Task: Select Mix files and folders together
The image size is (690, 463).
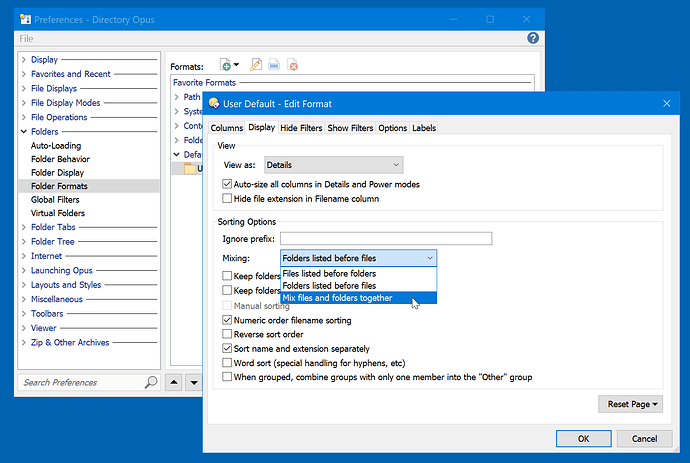Action: coord(358,298)
